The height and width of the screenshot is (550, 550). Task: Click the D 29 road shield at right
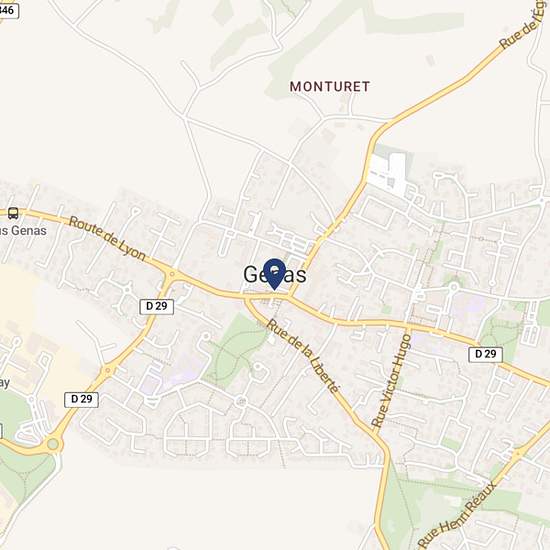485,354
